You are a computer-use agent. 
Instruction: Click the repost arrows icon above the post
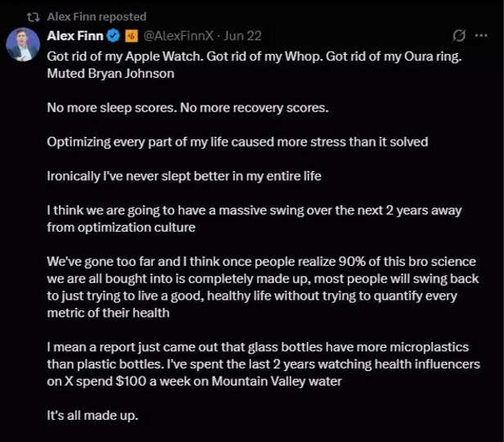click(32, 16)
